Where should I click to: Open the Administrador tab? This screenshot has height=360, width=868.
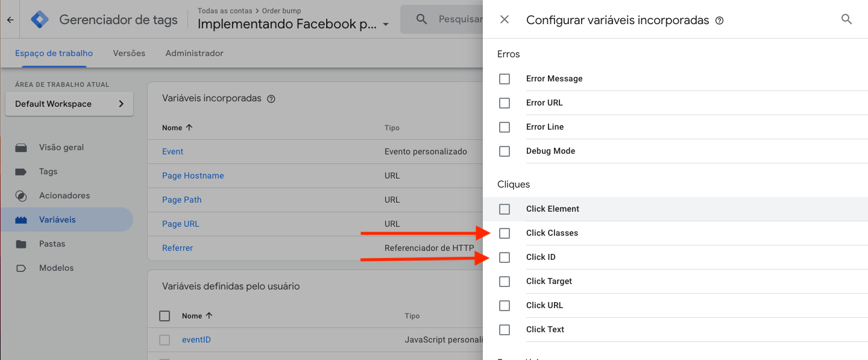(194, 53)
